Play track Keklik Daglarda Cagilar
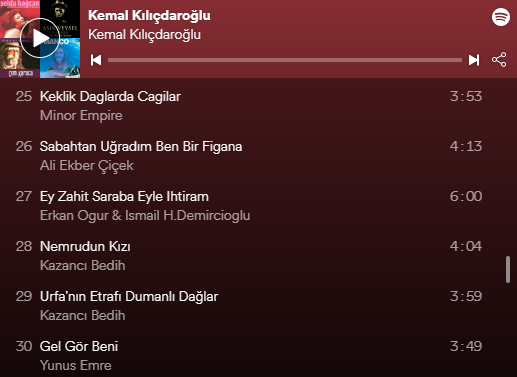Viewport: 517px width, 377px height. (x=248, y=106)
